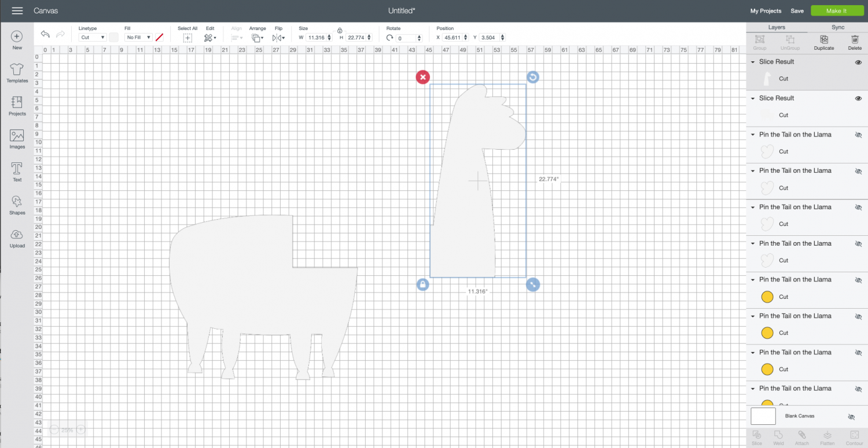Show the top Pin the Tail layer

click(x=859, y=135)
